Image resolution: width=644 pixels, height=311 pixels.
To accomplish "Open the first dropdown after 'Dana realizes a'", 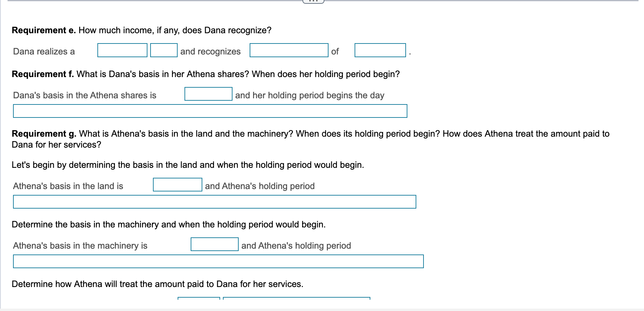I will point(122,50).
